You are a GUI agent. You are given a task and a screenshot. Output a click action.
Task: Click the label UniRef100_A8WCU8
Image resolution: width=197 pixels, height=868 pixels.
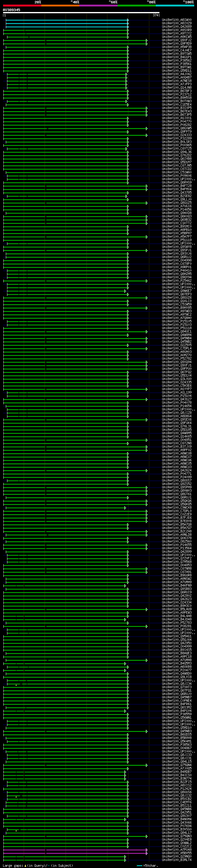pyautogui.click(x=177, y=453)
